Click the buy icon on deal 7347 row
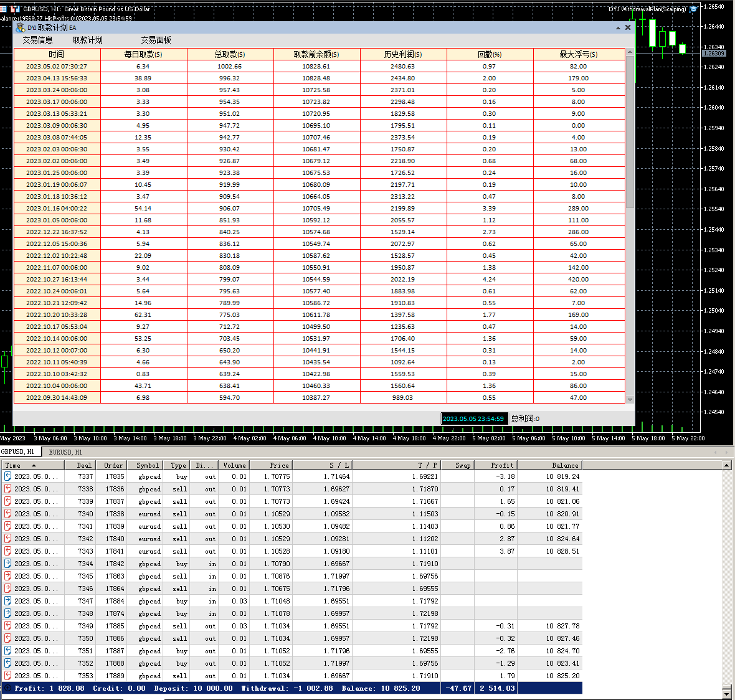735x700 pixels. [x=7, y=601]
